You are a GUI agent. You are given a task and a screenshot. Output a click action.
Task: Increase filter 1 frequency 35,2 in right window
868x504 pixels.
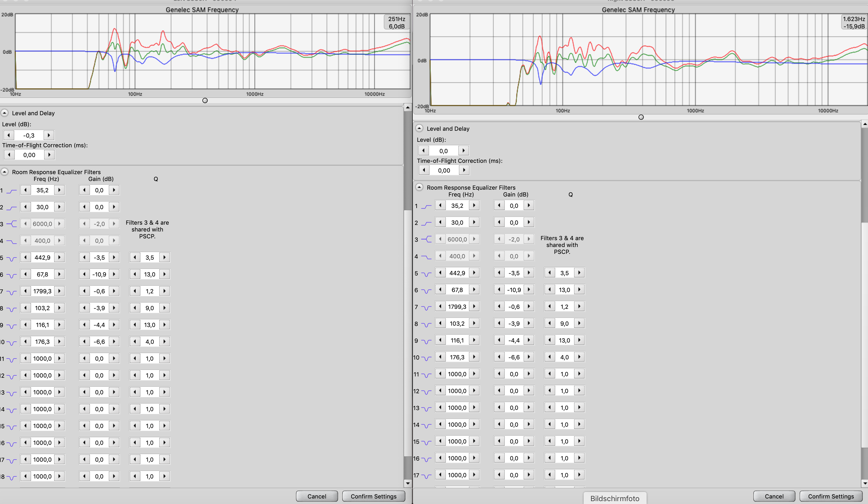(x=474, y=205)
